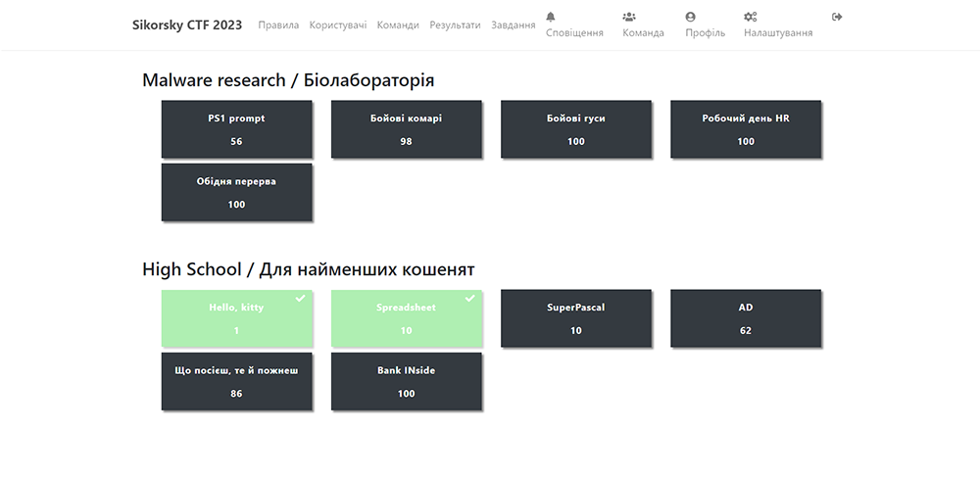Image resolution: width=980 pixels, height=478 pixels.
Task: Open the AD challenge worth 62
Action: pos(745,318)
